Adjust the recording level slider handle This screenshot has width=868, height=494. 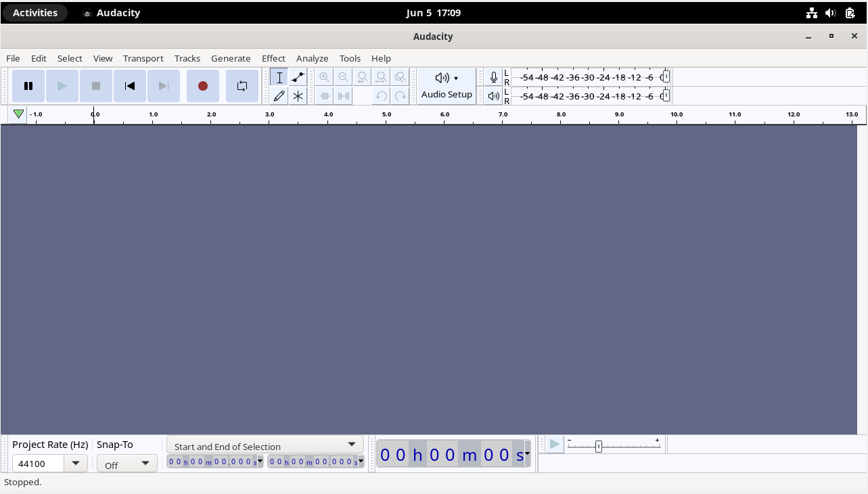[x=666, y=77]
